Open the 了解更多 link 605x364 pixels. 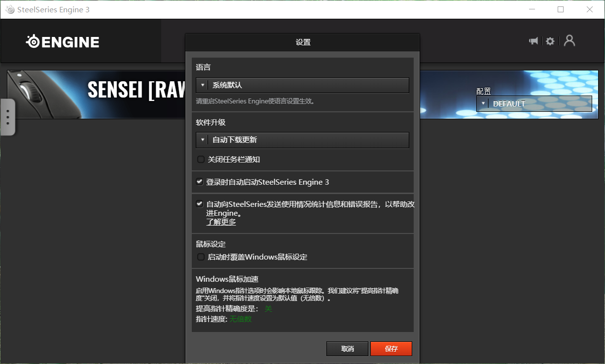221,222
